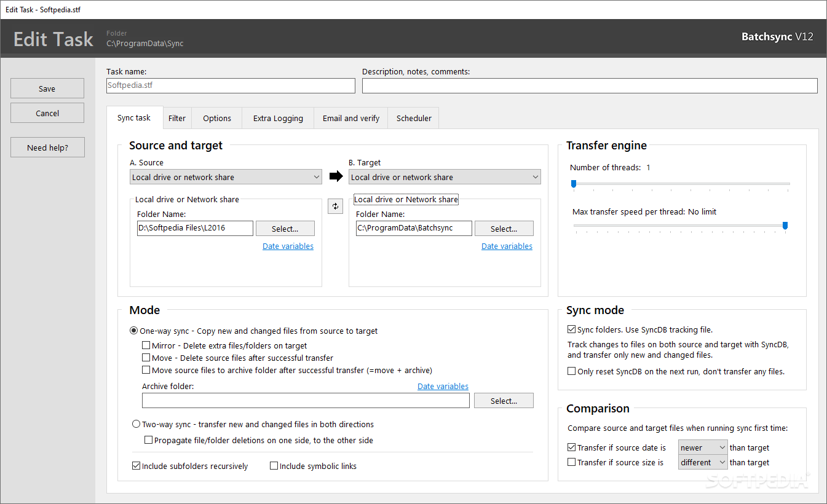The width and height of the screenshot is (827, 504).
Task: Open the Extra Logging tab
Action: click(278, 118)
